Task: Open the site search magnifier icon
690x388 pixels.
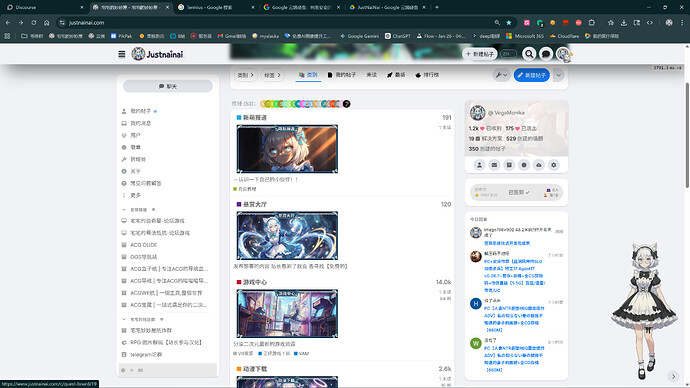Action: [529, 54]
